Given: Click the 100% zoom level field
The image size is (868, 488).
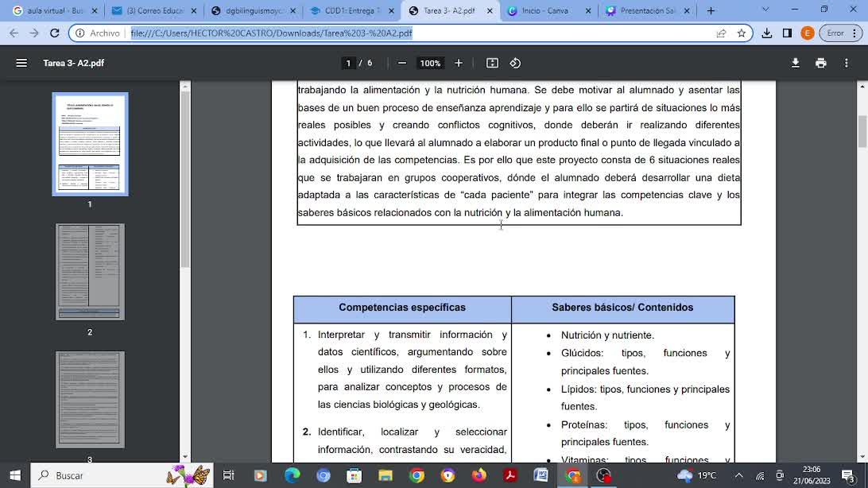Looking at the screenshot, I should click(430, 63).
